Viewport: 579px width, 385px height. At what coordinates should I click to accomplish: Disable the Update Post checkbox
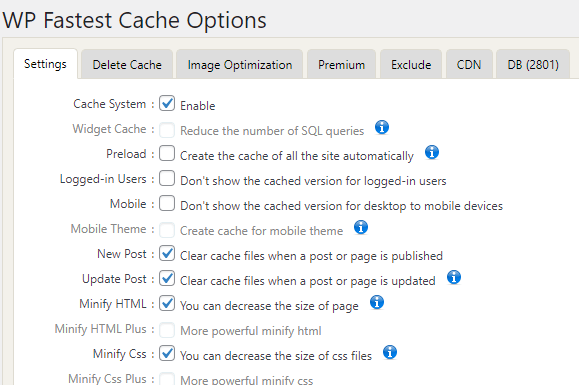[x=167, y=278]
